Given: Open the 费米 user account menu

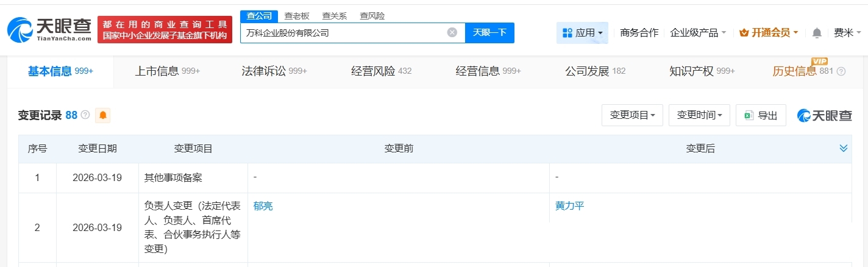Looking at the screenshot, I should pos(847,33).
